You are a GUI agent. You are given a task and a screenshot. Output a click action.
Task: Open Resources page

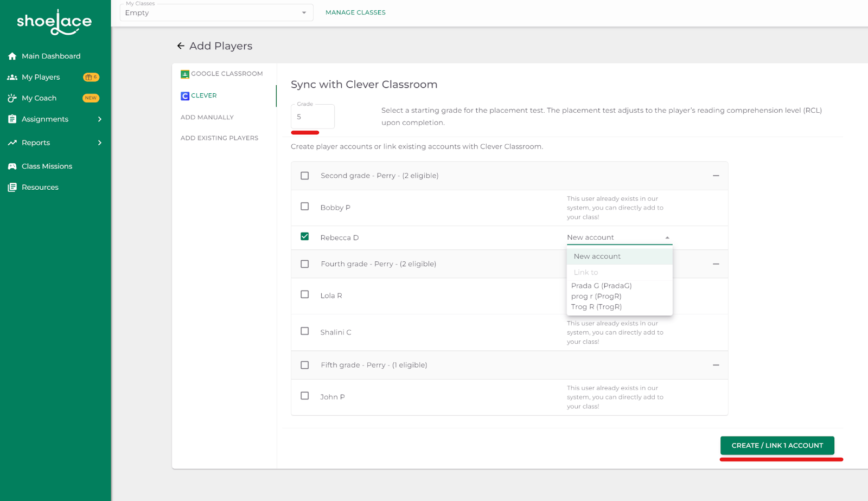coord(40,187)
